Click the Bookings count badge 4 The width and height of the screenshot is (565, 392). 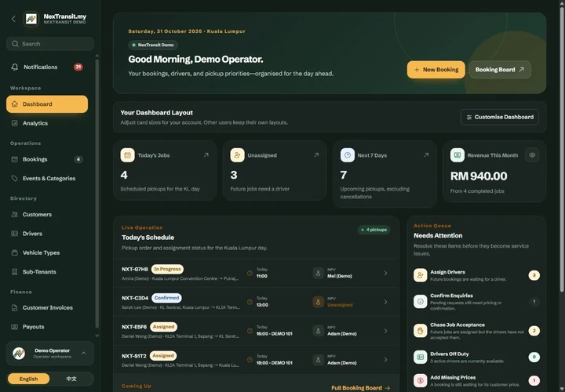click(x=78, y=159)
